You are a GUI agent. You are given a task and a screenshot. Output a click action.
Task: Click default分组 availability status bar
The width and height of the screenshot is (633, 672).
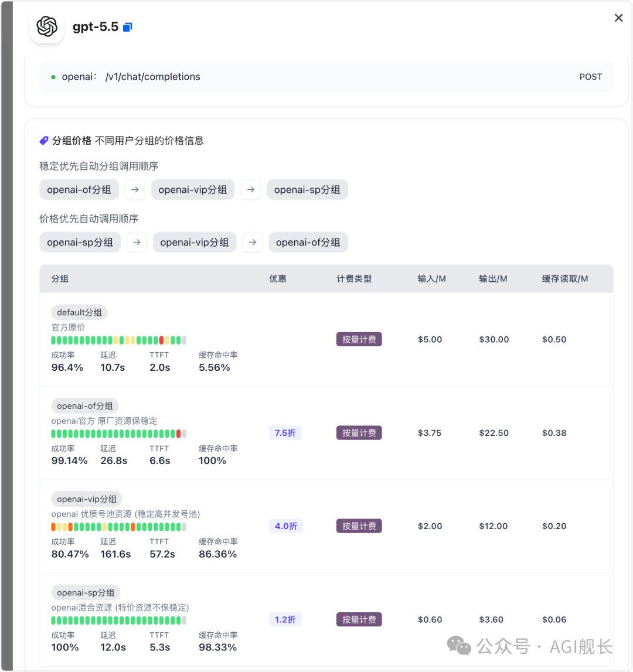pyautogui.click(x=119, y=340)
